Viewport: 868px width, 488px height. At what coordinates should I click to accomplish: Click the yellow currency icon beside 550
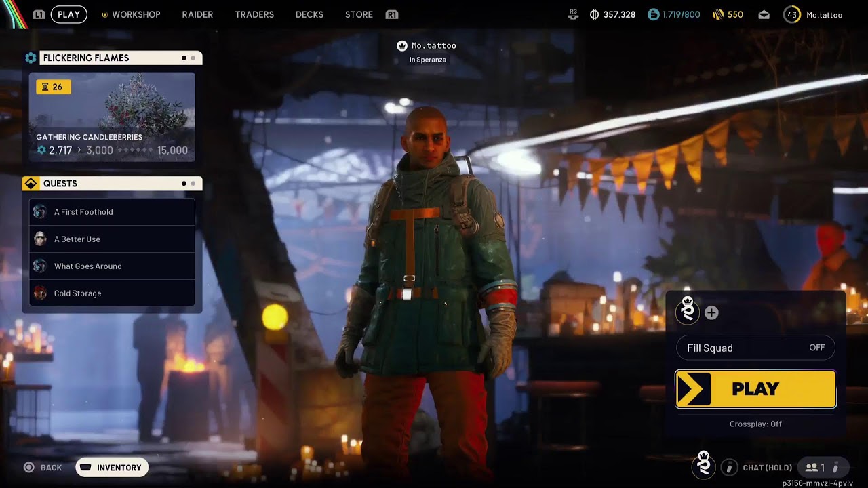click(x=718, y=14)
